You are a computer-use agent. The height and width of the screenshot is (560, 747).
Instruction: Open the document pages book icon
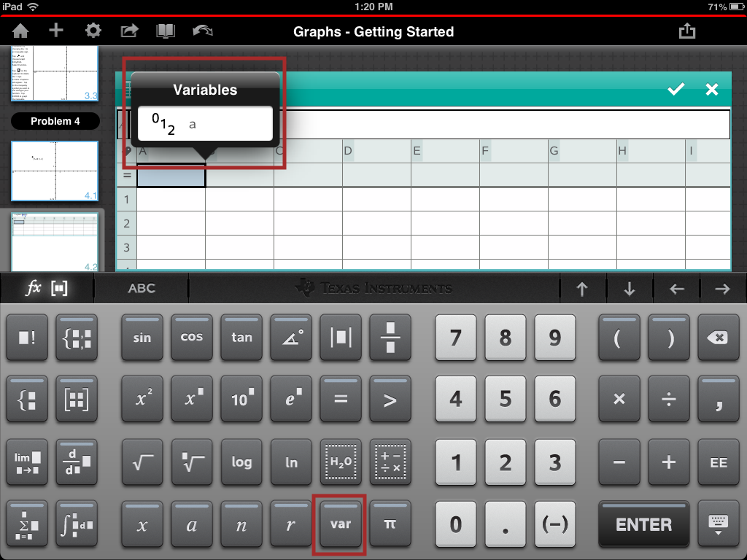click(x=166, y=31)
